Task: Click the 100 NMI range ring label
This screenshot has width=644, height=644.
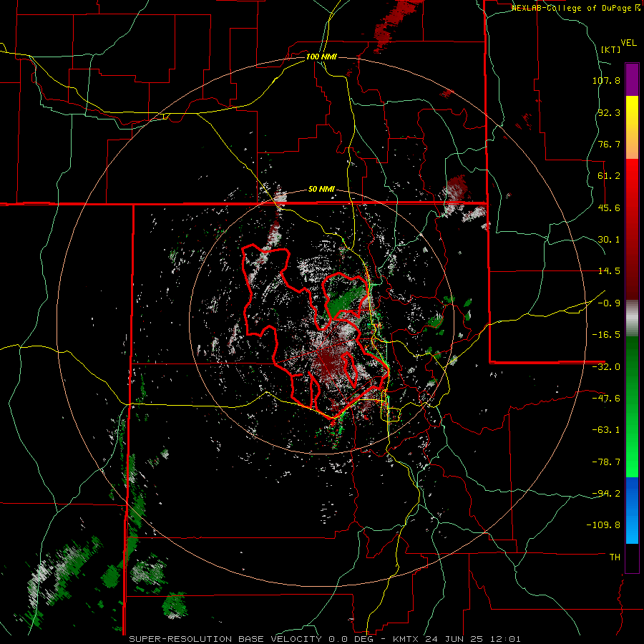Action: [321, 57]
